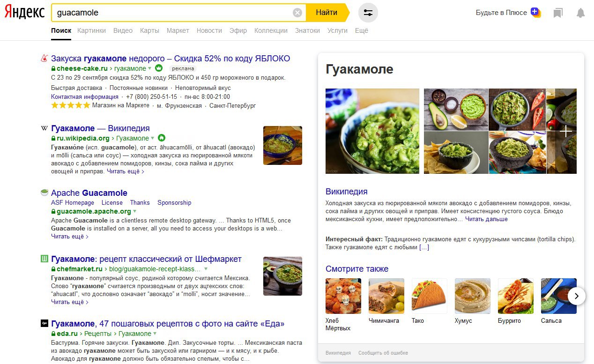Open Контактная информация link in ad
Viewport: 594px width, 364px height.
click(84, 97)
